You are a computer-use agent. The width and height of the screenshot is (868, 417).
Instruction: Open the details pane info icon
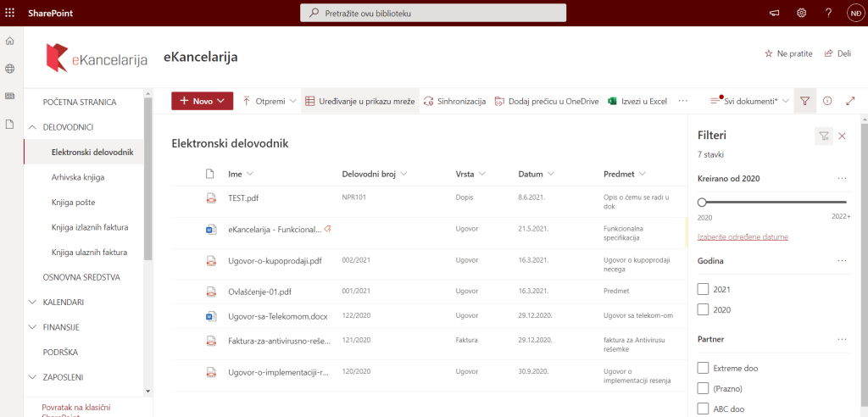(x=827, y=101)
